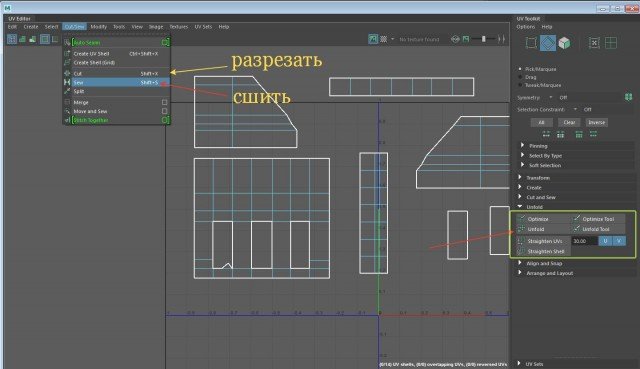Click second selection conversion icon below Clear
Image resolution: width=640 pixels, height=369 pixels.
click(x=560, y=134)
